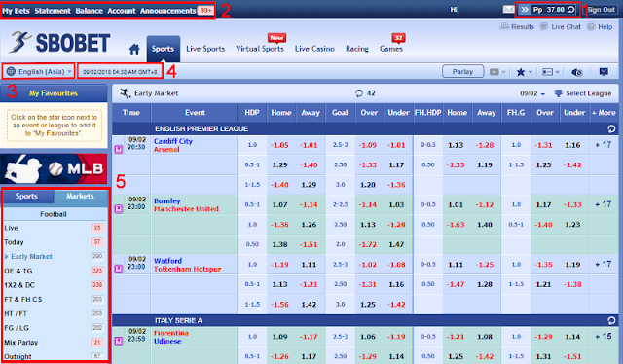Image resolution: width=623 pixels, height=364 pixels.
Task: Refresh the English Premier League section
Action: 611,129
